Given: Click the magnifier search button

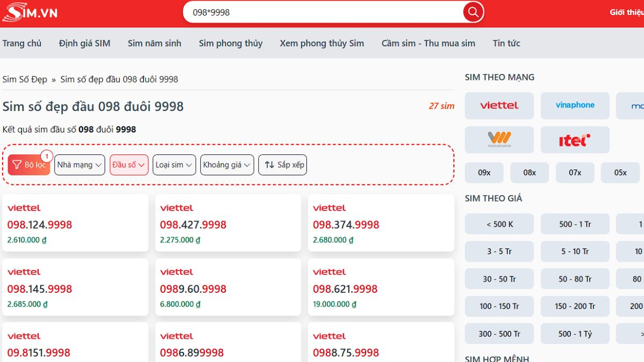Looking at the screenshot, I should pos(473,12).
